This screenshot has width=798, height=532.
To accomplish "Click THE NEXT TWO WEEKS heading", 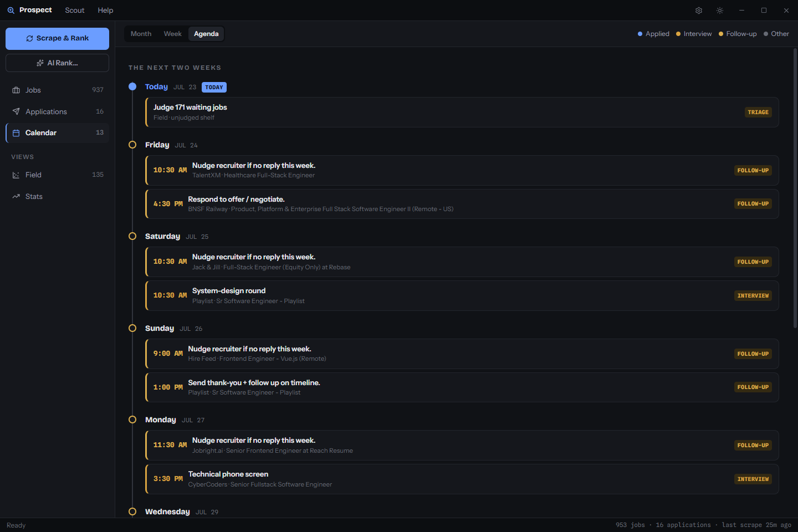I will click(175, 68).
